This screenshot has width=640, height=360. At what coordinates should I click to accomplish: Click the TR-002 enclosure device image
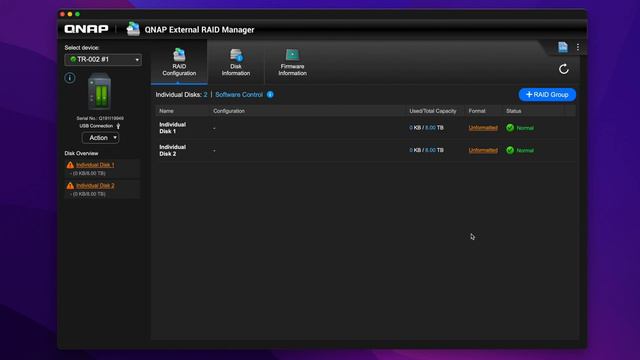[99, 91]
